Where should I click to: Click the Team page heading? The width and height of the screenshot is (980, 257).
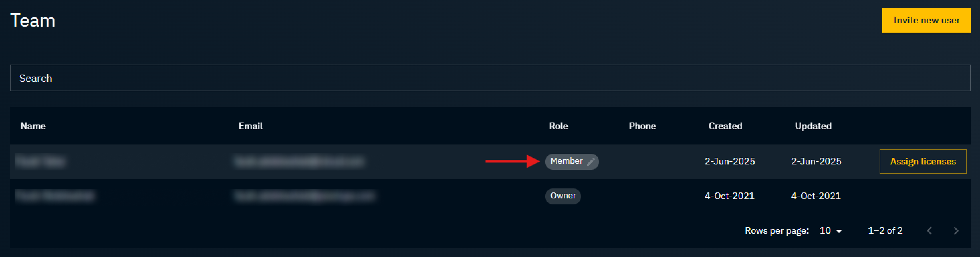(x=33, y=21)
